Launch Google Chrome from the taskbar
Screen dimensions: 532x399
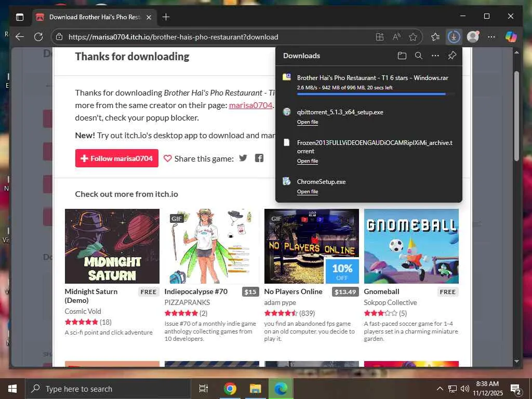(x=230, y=389)
